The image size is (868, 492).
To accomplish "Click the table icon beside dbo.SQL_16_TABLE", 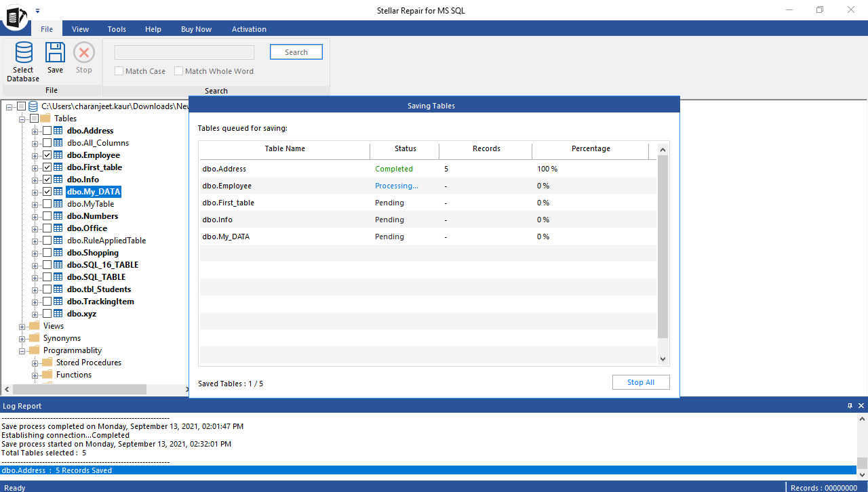I will pos(58,265).
